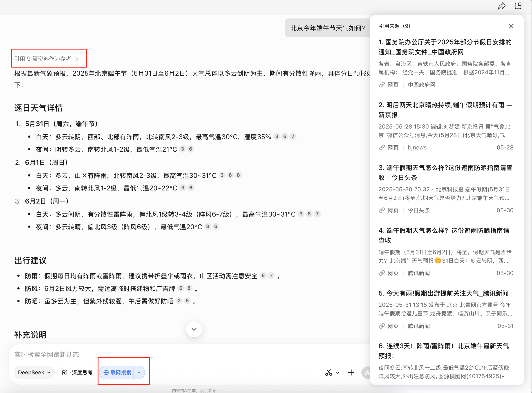
Task: Click citation badge 2 in 防晒 line
Action: (179, 301)
